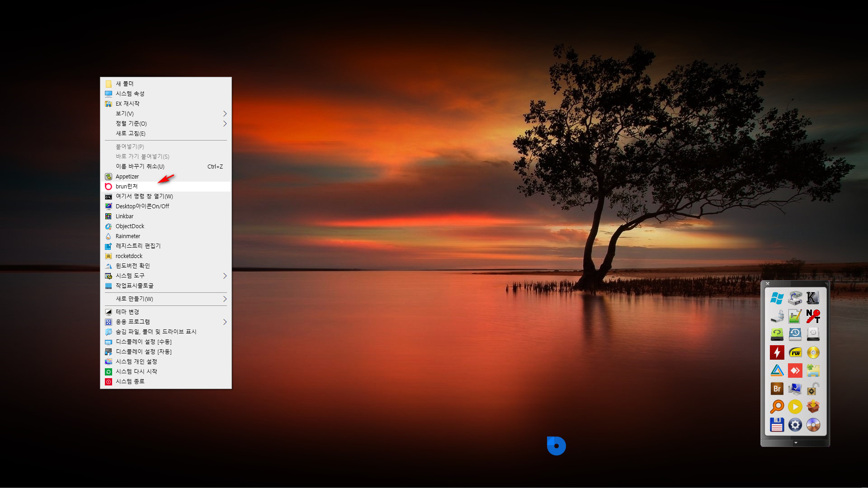Open 디스플레이 설정 [자동] entry

pyautogui.click(x=166, y=352)
